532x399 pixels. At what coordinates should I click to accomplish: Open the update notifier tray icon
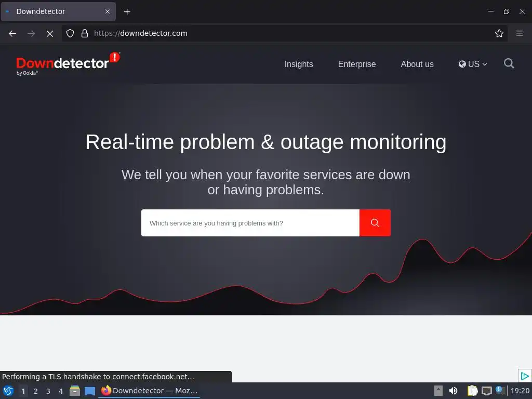click(x=500, y=391)
